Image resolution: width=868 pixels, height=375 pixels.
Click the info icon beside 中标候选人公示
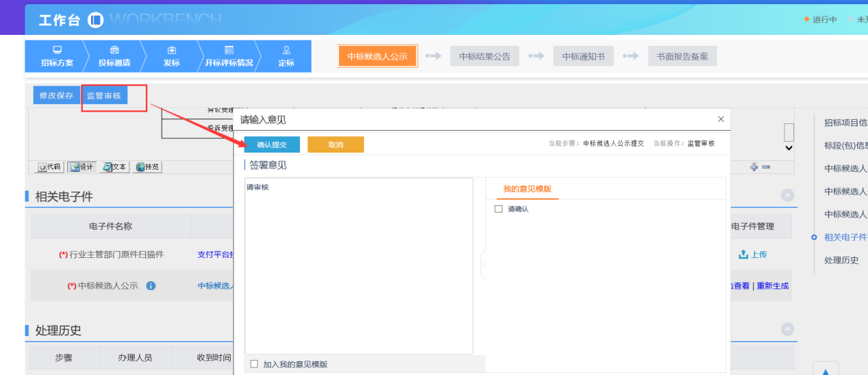click(151, 286)
